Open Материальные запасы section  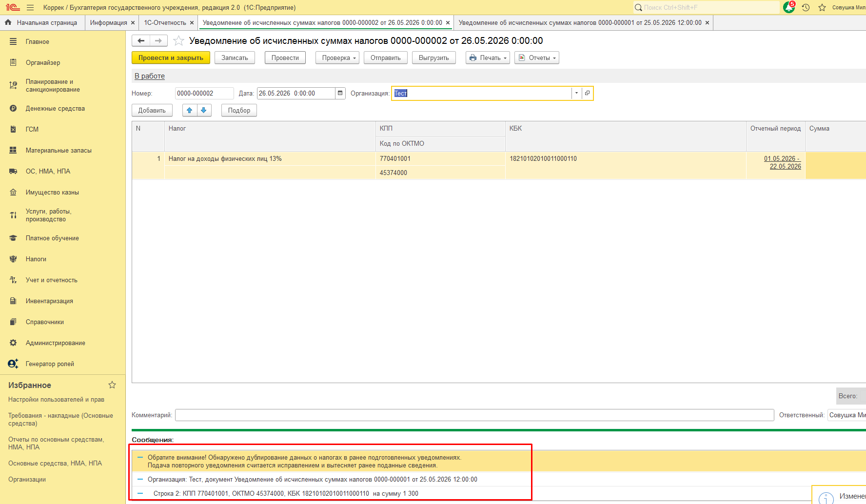59,150
